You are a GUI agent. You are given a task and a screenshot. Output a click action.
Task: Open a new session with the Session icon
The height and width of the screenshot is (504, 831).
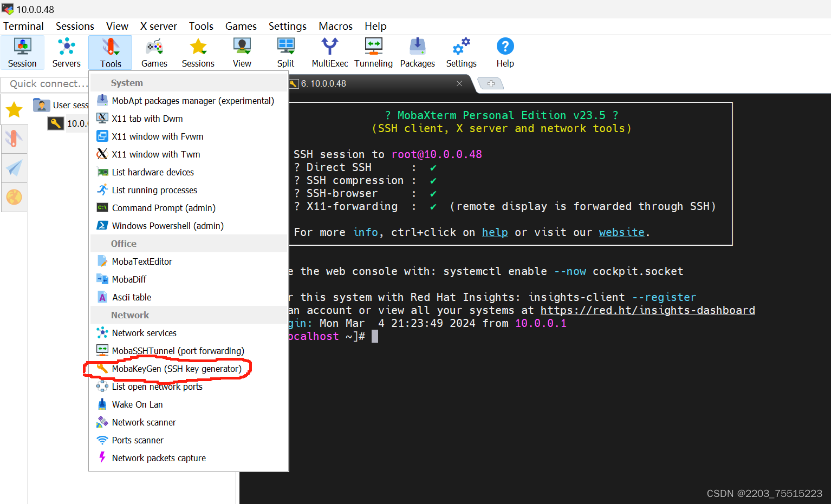pos(22,52)
